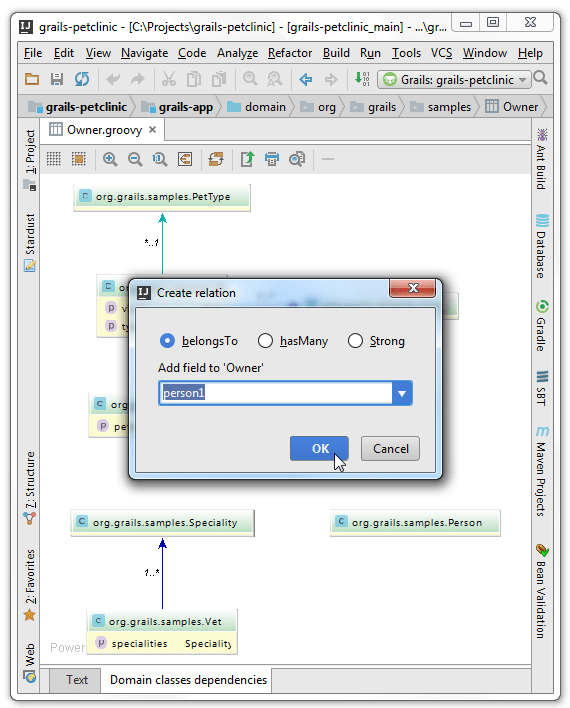The width and height of the screenshot is (570, 708).
Task: Click the Zoom In diagram icon
Action: click(x=110, y=159)
